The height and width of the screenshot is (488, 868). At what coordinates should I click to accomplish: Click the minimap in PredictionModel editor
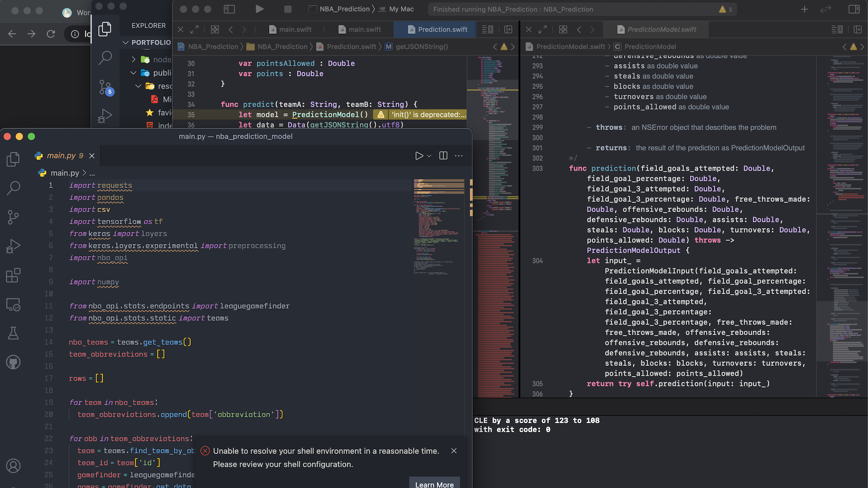click(x=842, y=226)
